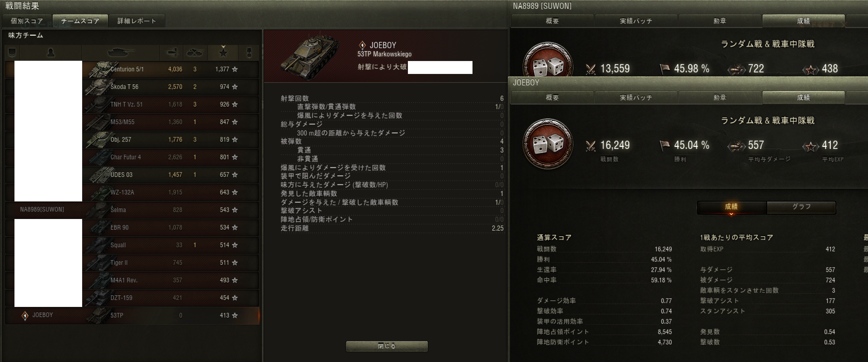
Task: Select the チームスコア tab
Action: [x=80, y=21]
